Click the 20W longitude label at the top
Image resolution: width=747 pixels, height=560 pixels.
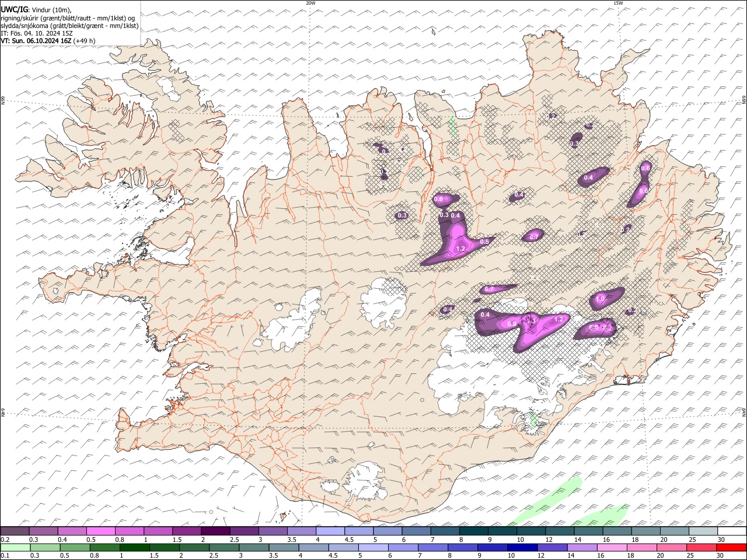point(311,3)
